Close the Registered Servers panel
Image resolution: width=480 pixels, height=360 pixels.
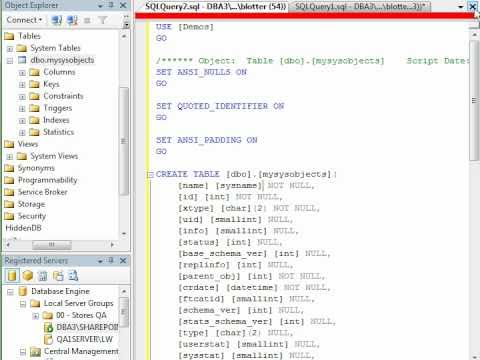tap(123, 261)
